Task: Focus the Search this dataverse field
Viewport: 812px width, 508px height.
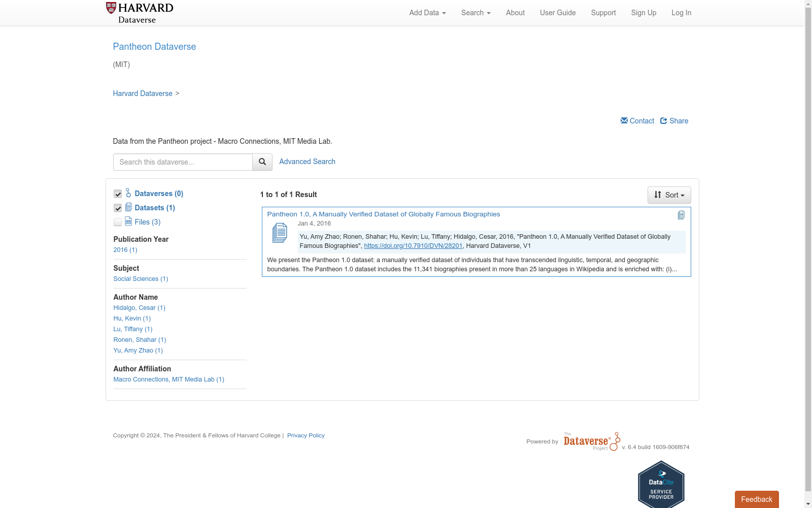Action: 183,162
